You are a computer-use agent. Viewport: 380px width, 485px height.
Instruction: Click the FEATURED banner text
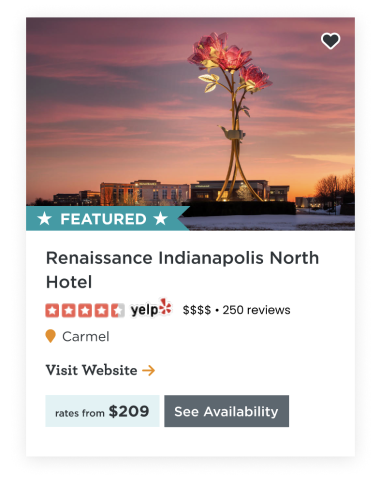coord(103,219)
